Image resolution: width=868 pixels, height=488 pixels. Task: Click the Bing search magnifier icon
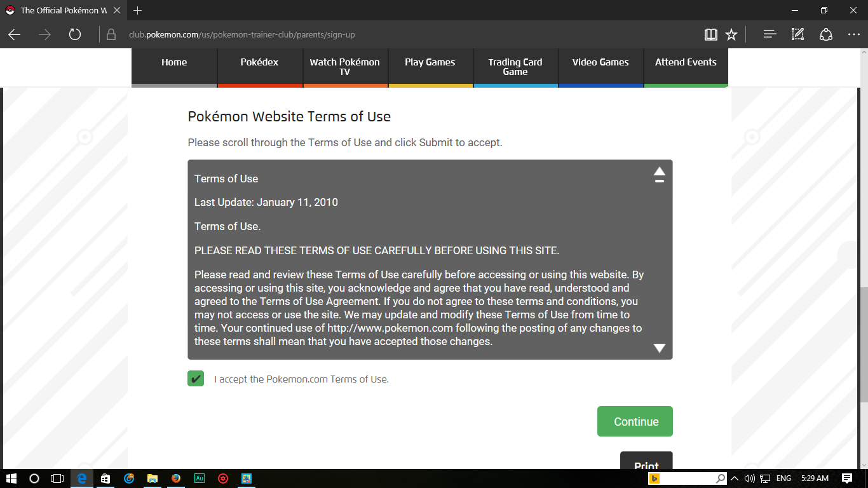721,478
